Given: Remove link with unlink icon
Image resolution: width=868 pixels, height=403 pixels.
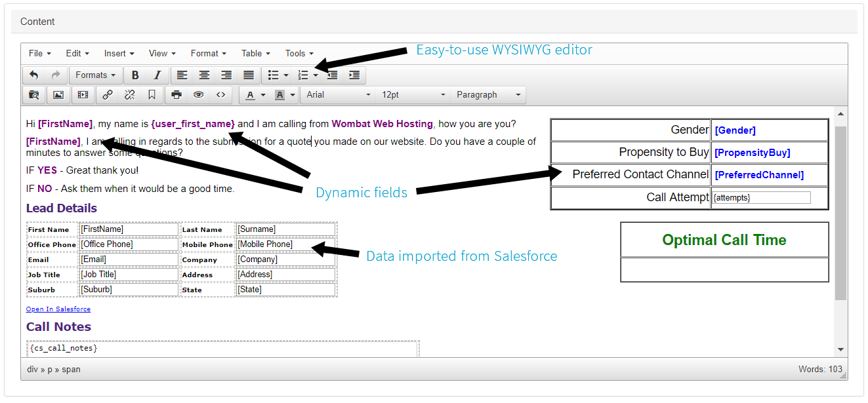Looking at the screenshot, I should click(x=130, y=95).
